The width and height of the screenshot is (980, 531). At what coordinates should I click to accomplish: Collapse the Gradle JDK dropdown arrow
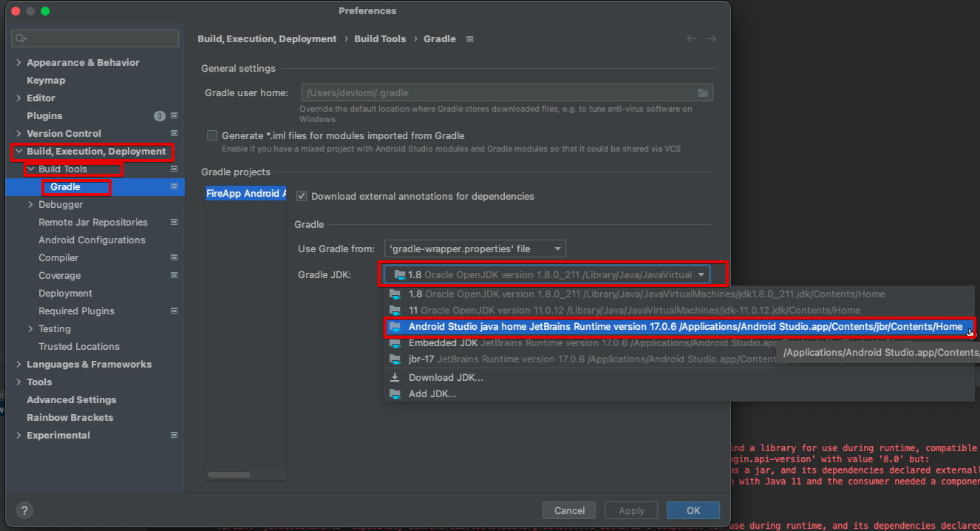[x=701, y=275]
